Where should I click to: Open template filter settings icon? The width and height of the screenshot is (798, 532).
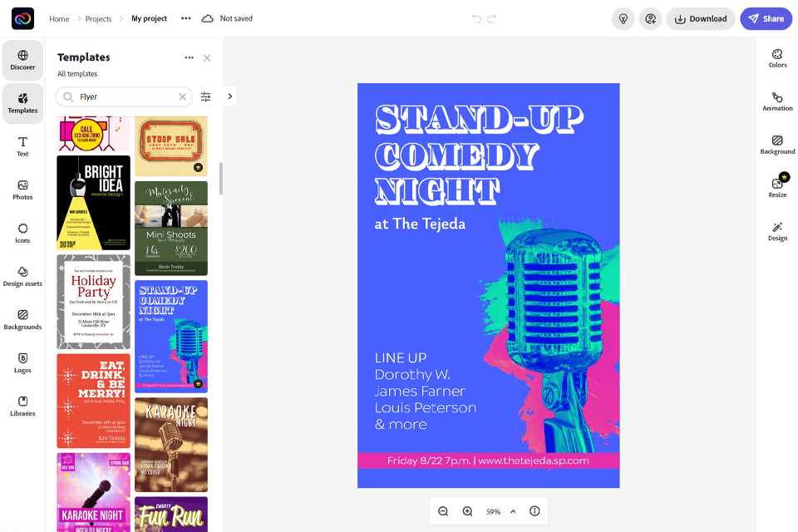[x=206, y=97]
